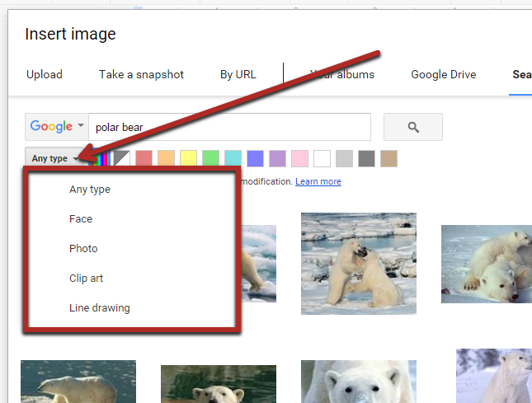The width and height of the screenshot is (532, 403).
Task: Open the Google search provider dropdown
Action: point(57,127)
